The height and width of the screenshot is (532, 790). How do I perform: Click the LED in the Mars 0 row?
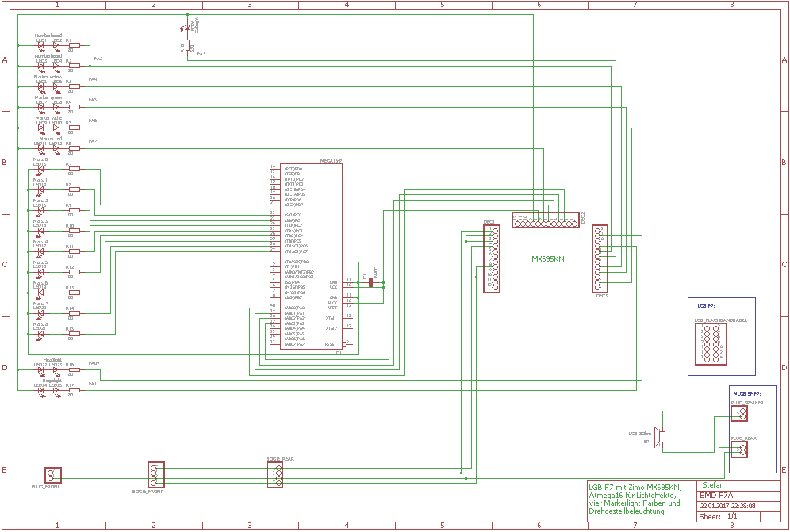[x=40, y=170]
